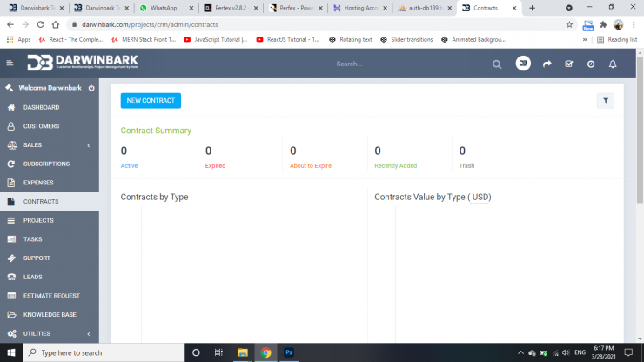Click the Customers user icon
Screen dimensions: 644x362
click(11, 126)
